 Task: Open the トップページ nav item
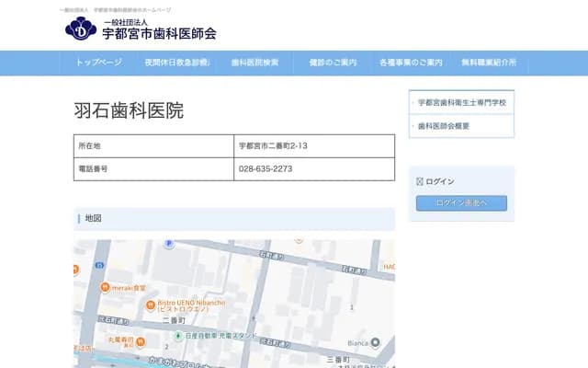(x=99, y=63)
